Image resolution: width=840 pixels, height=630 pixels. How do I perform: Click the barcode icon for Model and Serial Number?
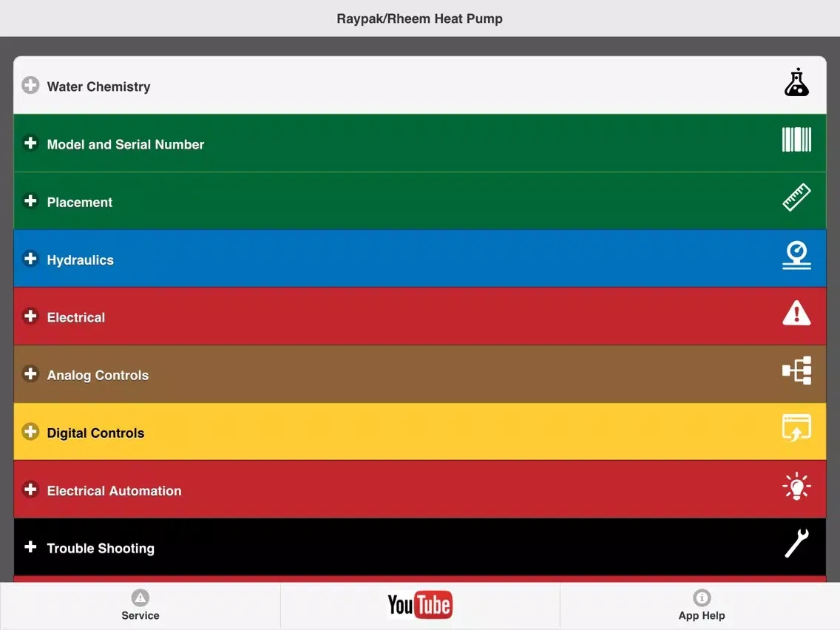click(796, 140)
